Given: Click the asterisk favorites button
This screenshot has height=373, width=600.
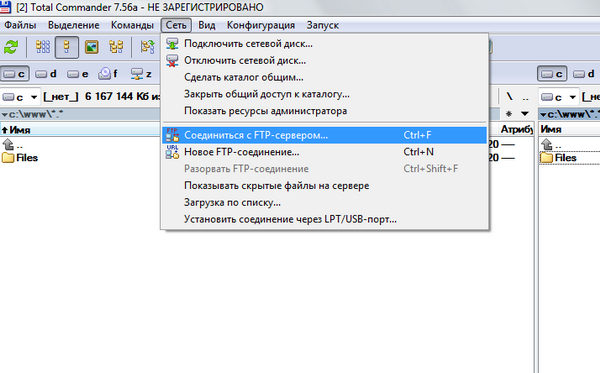Looking at the screenshot, I should pos(509,114).
